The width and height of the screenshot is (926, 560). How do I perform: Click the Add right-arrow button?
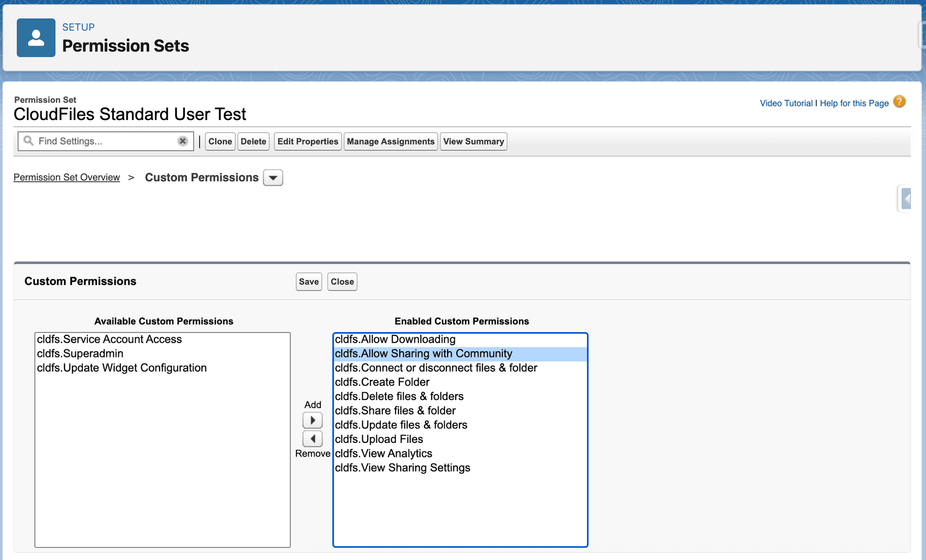coord(313,420)
